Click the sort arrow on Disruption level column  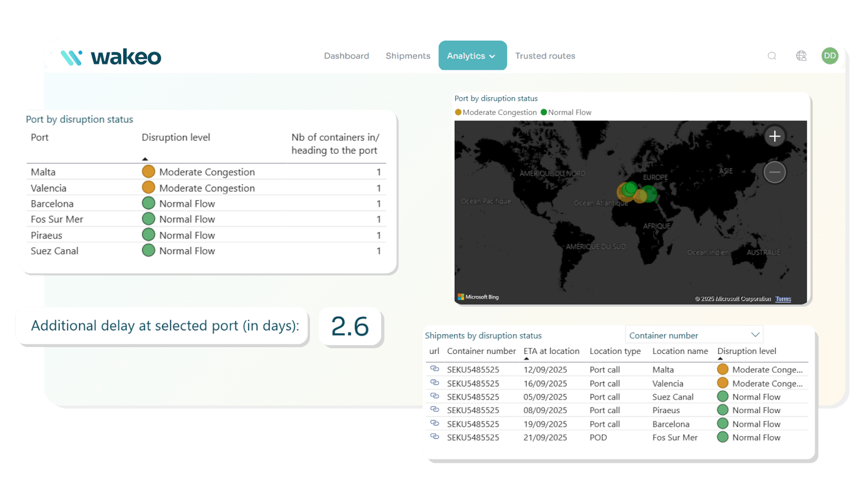point(720,357)
